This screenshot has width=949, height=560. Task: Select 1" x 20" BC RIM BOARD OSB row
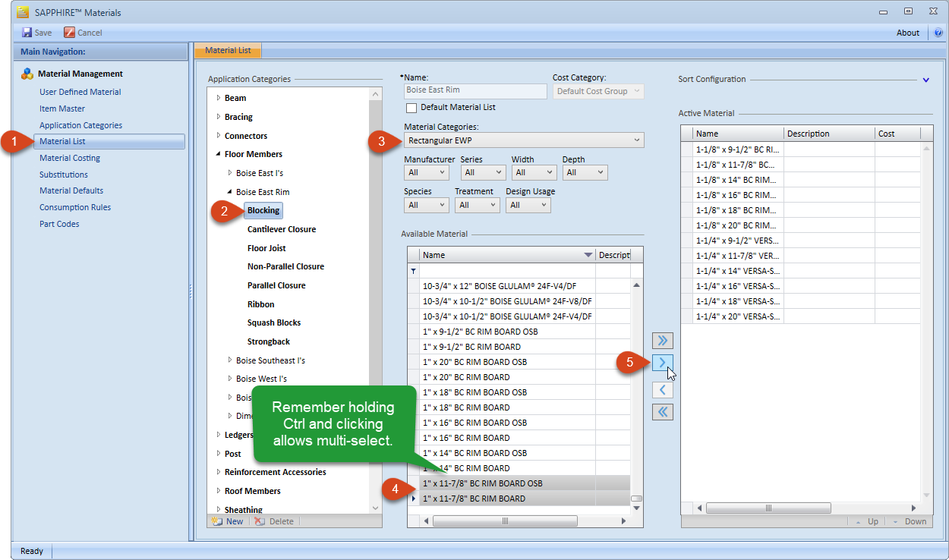point(519,362)
